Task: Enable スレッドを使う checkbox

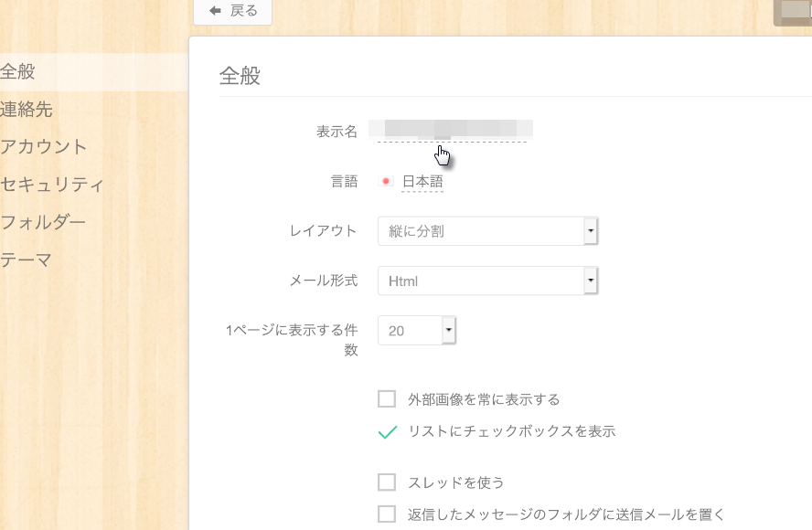Action: tap(387, 482)
